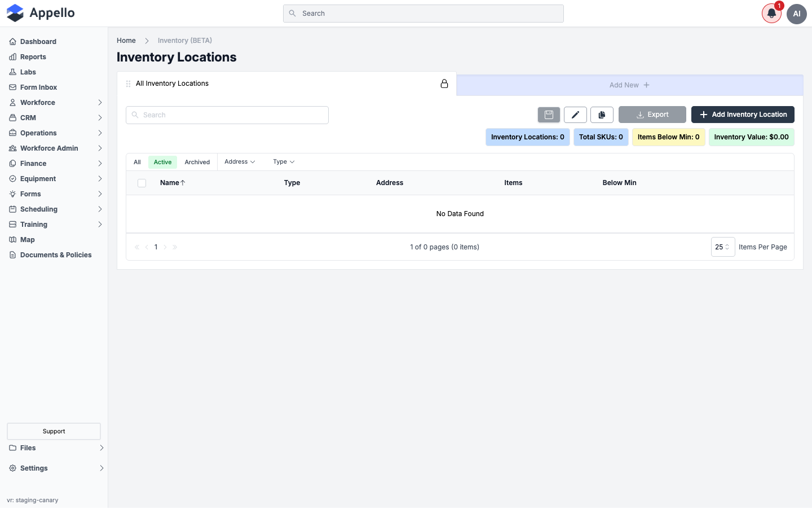Click the Map icon in sidebar
812x518 pixels.
[x=12, y=240]
